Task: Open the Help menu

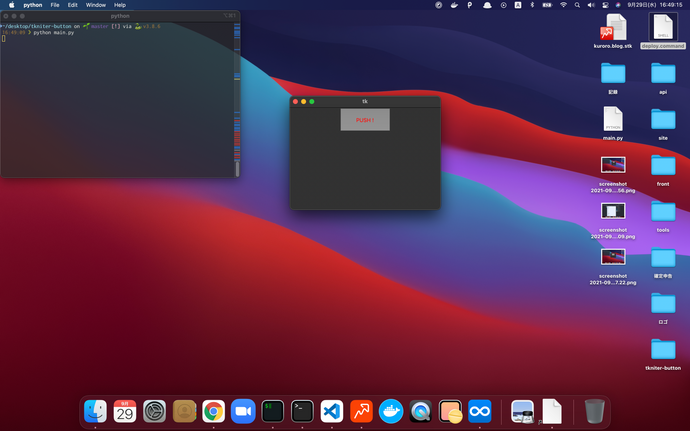Action: (x=120, y=5)
